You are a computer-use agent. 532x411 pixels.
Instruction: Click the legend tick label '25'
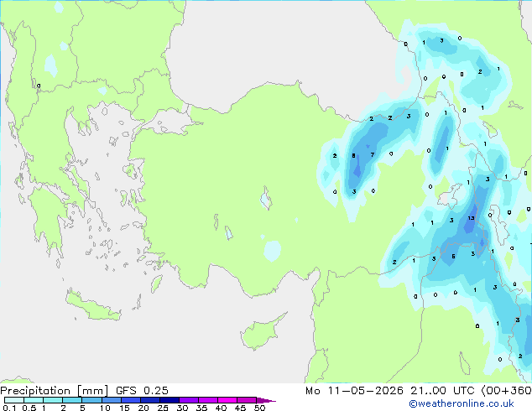coord(163,408)
